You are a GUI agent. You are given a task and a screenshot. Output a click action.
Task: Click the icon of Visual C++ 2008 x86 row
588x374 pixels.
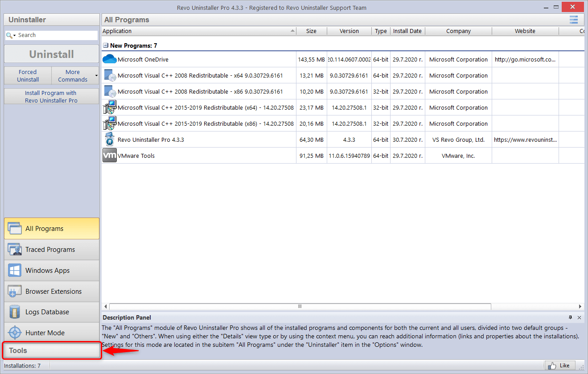click(109, 91)
